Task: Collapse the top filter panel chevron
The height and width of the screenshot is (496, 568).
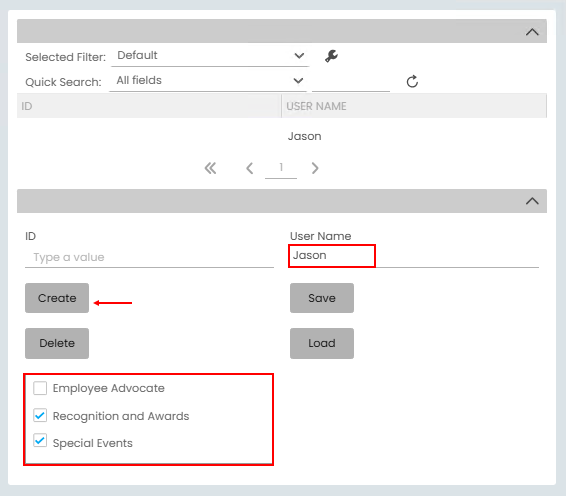Action: pos(532,32)
